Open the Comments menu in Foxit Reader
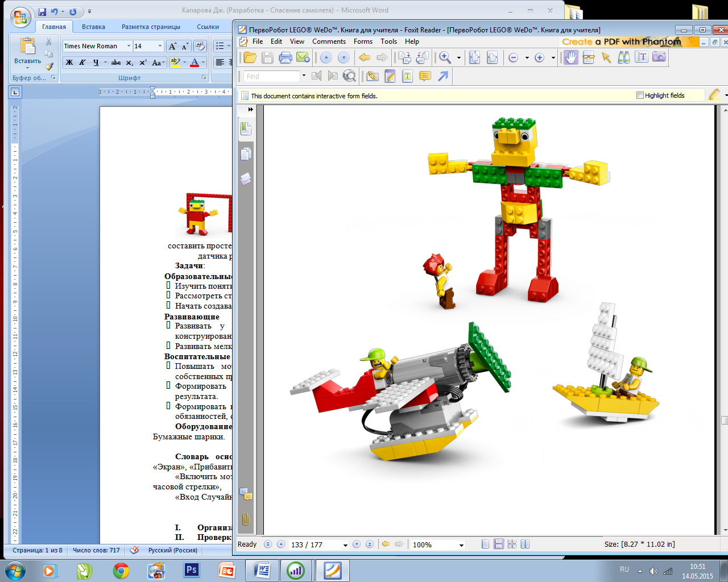The height and width of the screenshot is (582, 728). (329, 41)
